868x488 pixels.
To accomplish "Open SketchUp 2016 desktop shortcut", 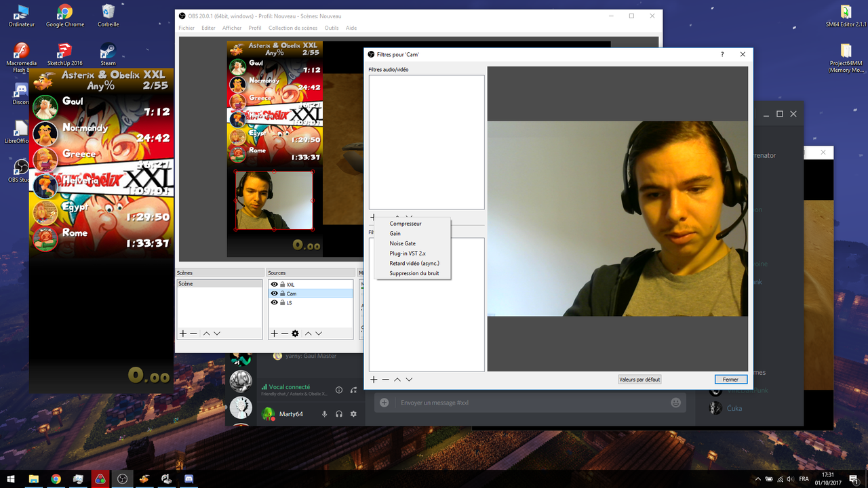I will (x=65, y=54).
